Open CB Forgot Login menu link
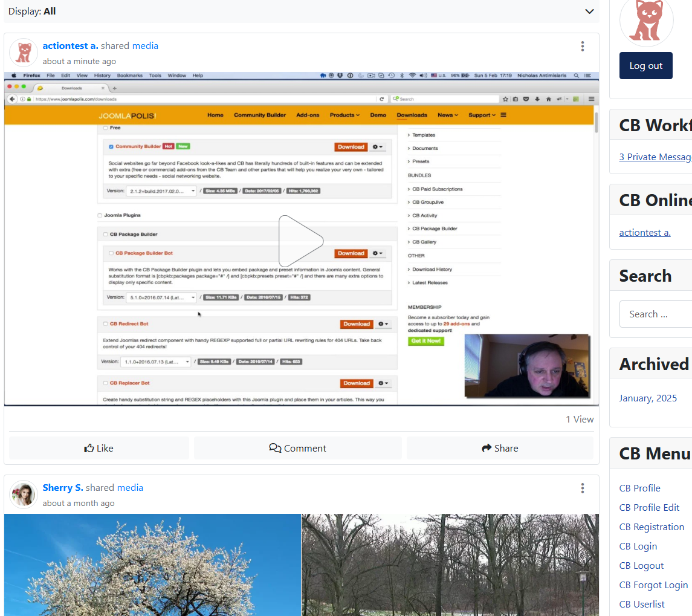 coord(653,585)
